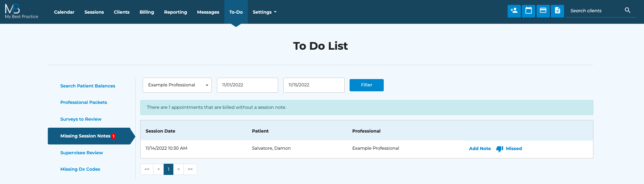Click the add client icon button
This screenshot has width=644, height=184.
click(x=514, y=11)
